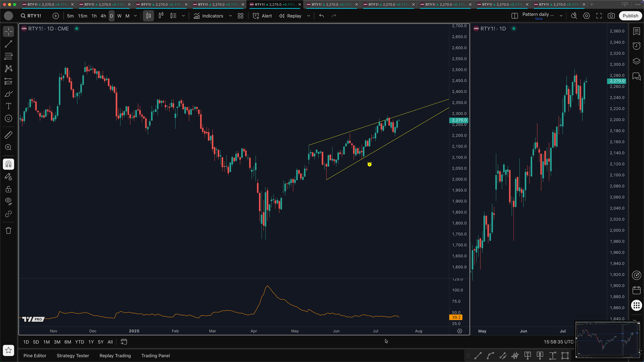Select the crosshair cursor tool

pyautogui.click(x=9, y=32)
